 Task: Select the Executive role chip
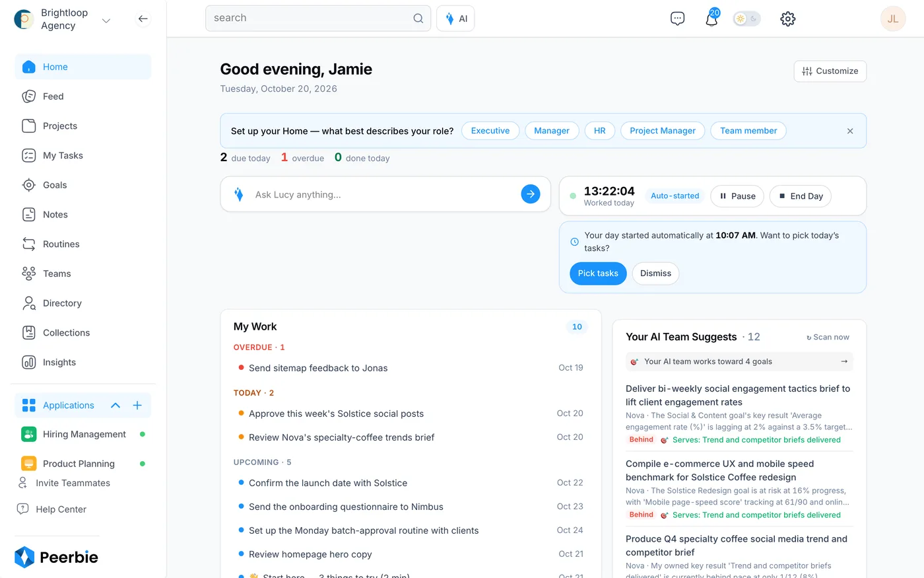click(x=490, y=131)
